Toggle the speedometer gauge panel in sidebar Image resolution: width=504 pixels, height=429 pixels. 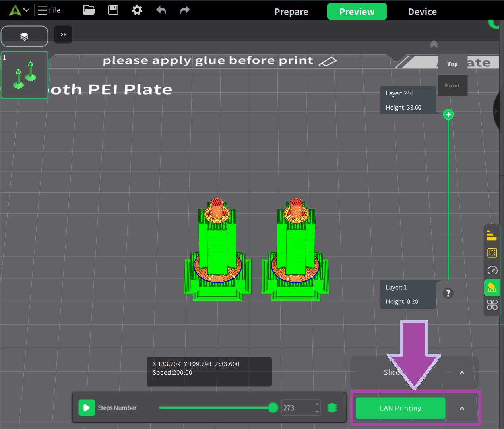pyautogui.click(x=492, y=270)
